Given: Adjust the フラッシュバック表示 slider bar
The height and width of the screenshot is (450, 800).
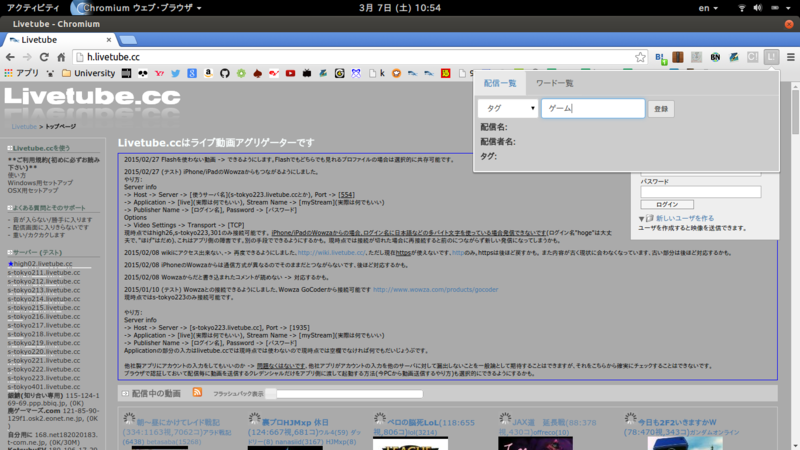Looking at the screenshot, I should tap(344, 393).
